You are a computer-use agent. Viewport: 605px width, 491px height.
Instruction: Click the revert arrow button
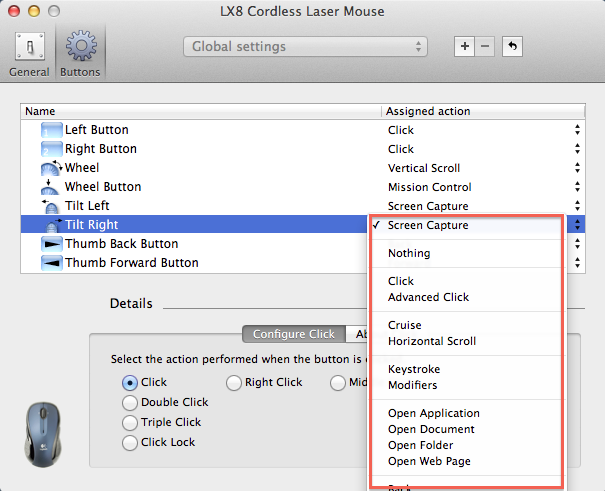coord(512,47)
